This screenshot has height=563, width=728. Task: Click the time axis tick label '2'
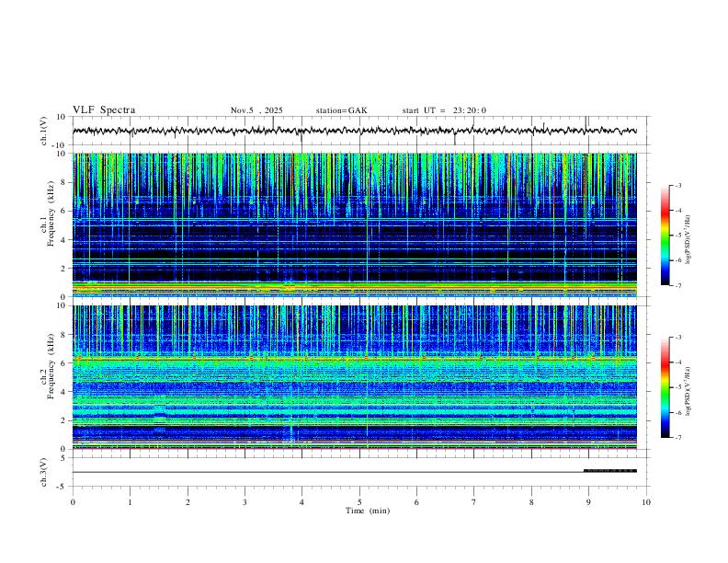pyautogui.click(x=188, y=502)
